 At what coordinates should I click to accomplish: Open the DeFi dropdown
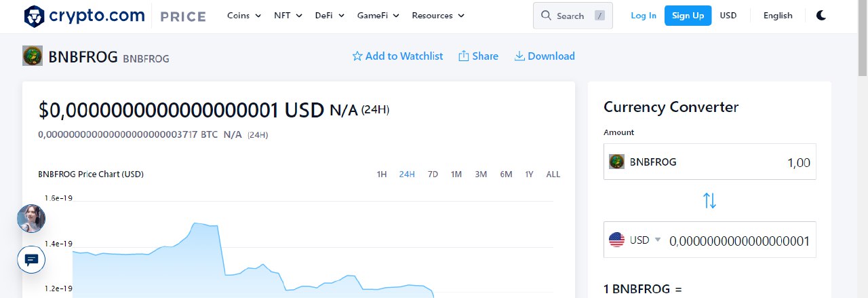330,16
